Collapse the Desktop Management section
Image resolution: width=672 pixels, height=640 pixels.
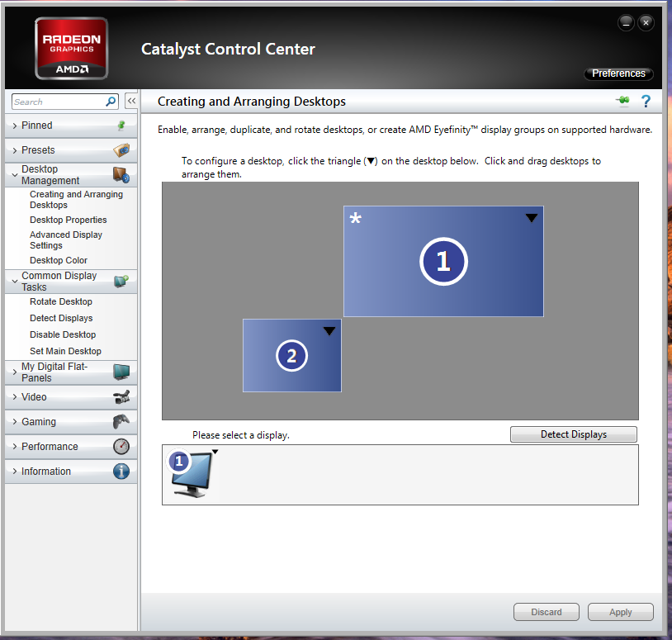(15, 175)
